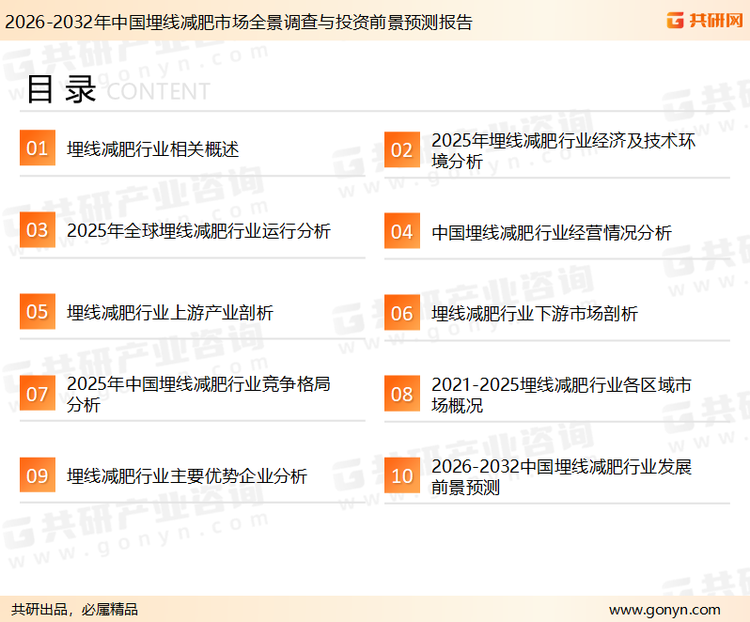Click the 06 orange number badge

(401, 313)
